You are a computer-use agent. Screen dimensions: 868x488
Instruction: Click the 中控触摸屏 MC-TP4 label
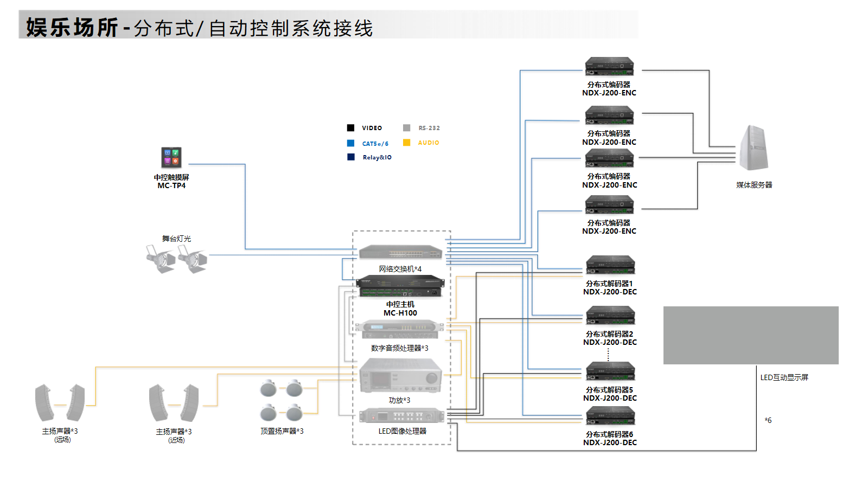point(171,181)
